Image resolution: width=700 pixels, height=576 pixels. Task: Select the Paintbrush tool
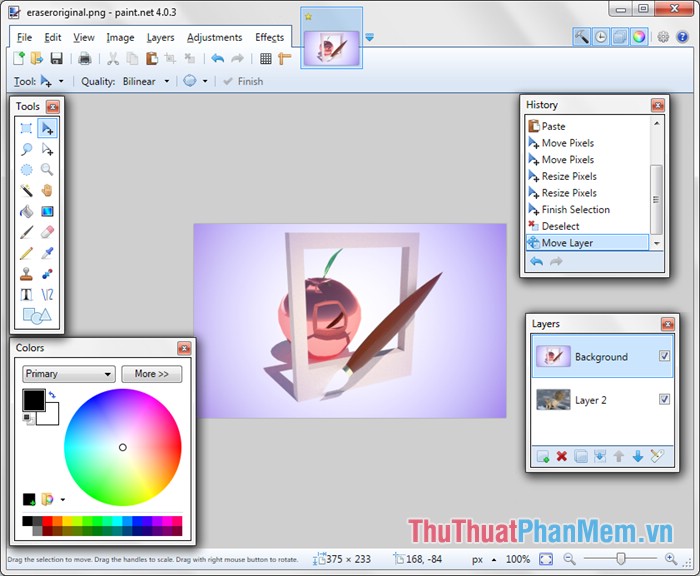tap(26, 232)
